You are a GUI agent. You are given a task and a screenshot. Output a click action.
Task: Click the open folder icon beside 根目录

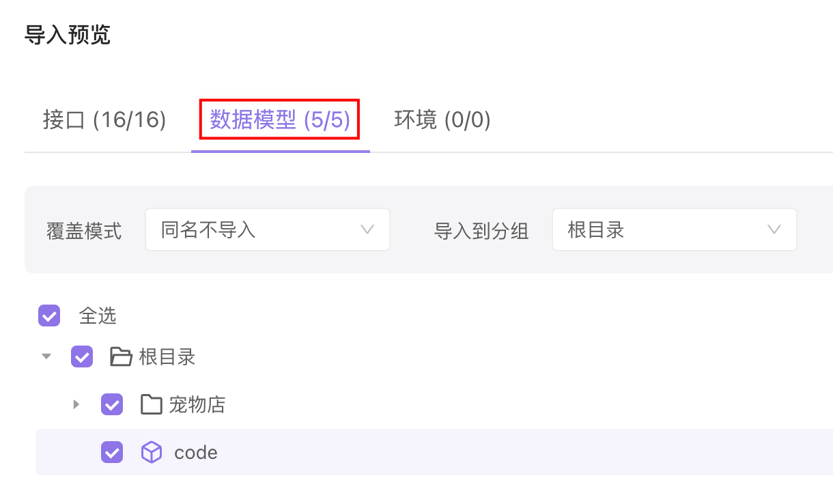click(x=121, y=356)
